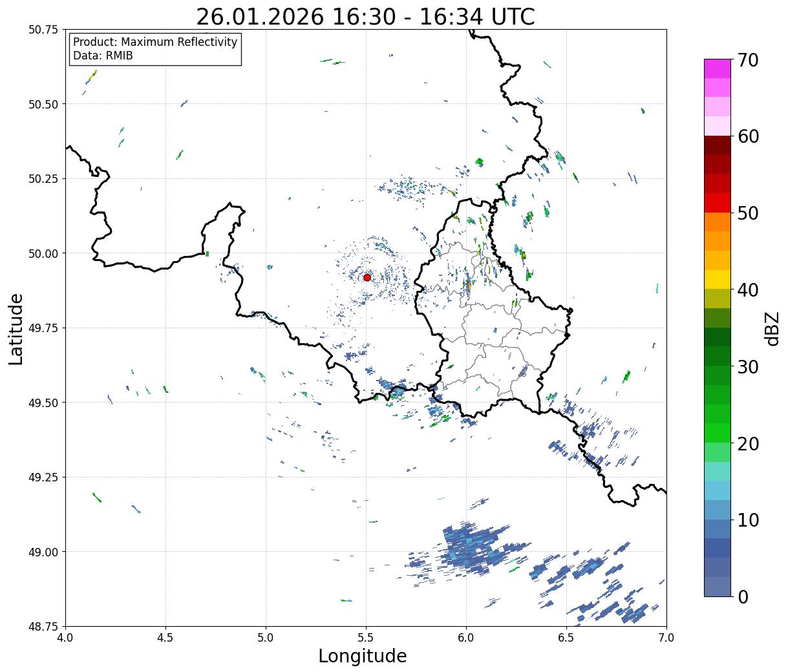This screenshot has height=672, width=788.
Task: Pick the bright red colorbar swatch near 50
Action: (x=718, y=203)
